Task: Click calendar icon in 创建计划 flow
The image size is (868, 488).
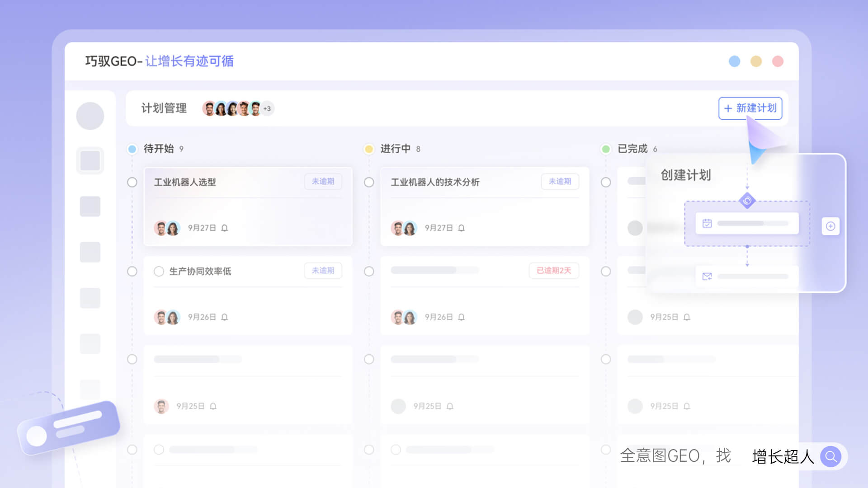Action: [707, 223]
